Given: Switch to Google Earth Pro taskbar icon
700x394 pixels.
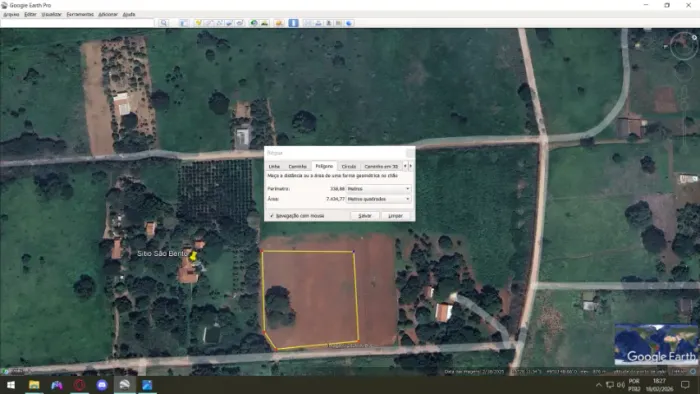Looking at the screenshot, I should coord(125,385).
